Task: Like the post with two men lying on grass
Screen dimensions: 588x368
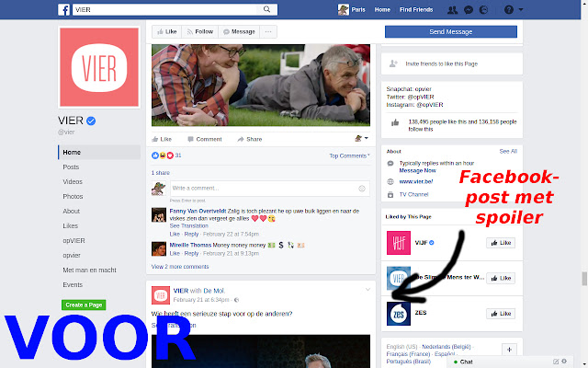Action: [162, 139]
